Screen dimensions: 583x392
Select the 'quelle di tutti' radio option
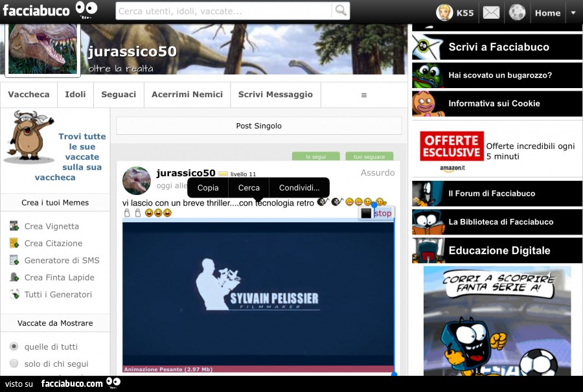(14, 347)
